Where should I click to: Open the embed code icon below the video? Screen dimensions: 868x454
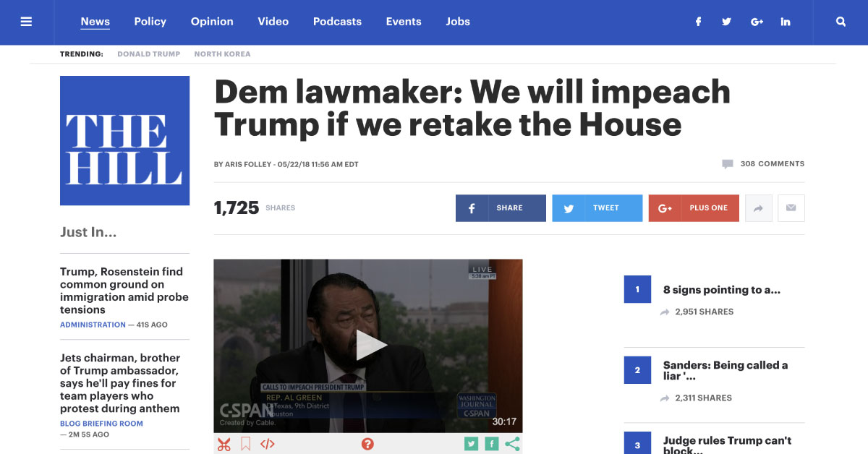point(267,445)
